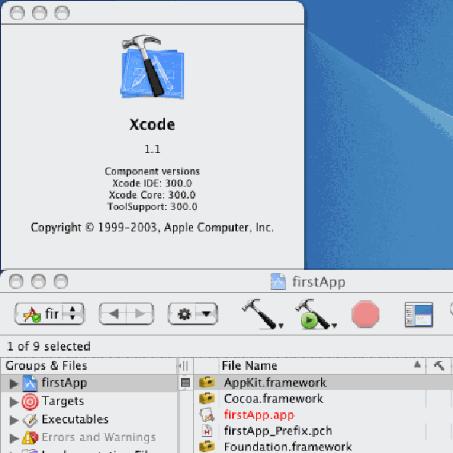Viewport: 453px width, 453px height.
Task: Go forward with the right navigation arrow
Action: click(140, 314)
